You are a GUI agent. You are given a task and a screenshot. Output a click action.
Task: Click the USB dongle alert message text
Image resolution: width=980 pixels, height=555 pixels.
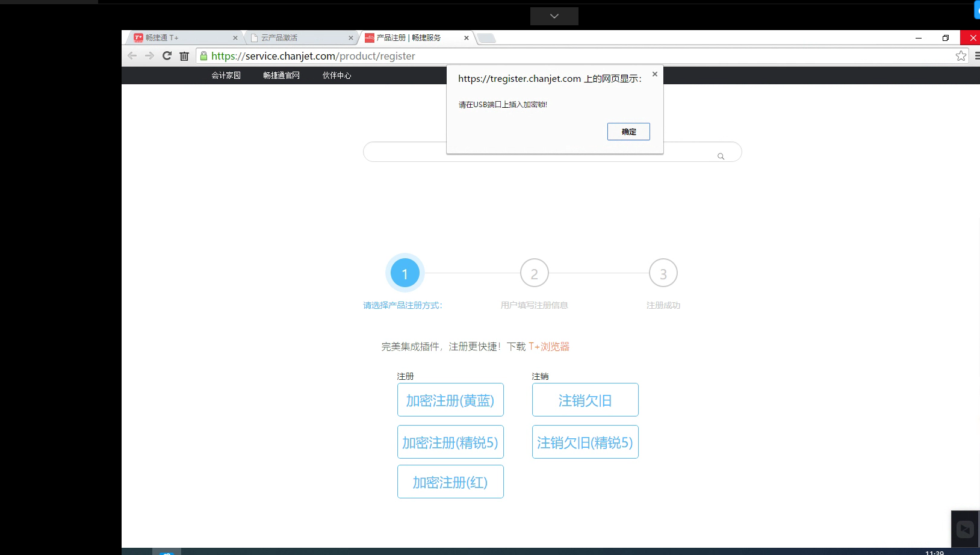click(503, 105)
